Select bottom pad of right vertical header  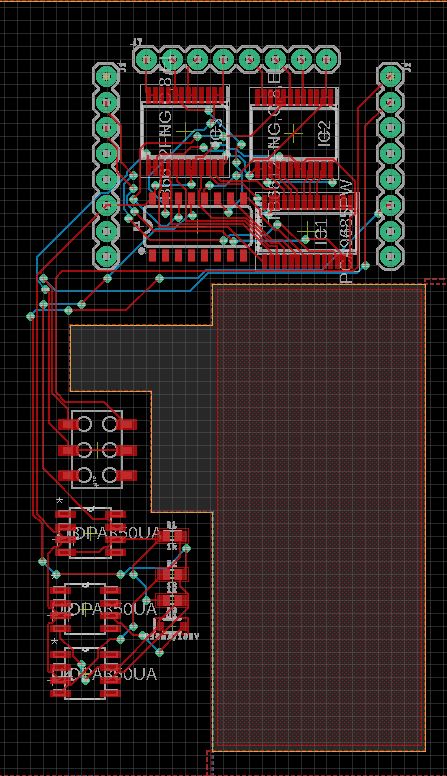[x=391, y=256]
